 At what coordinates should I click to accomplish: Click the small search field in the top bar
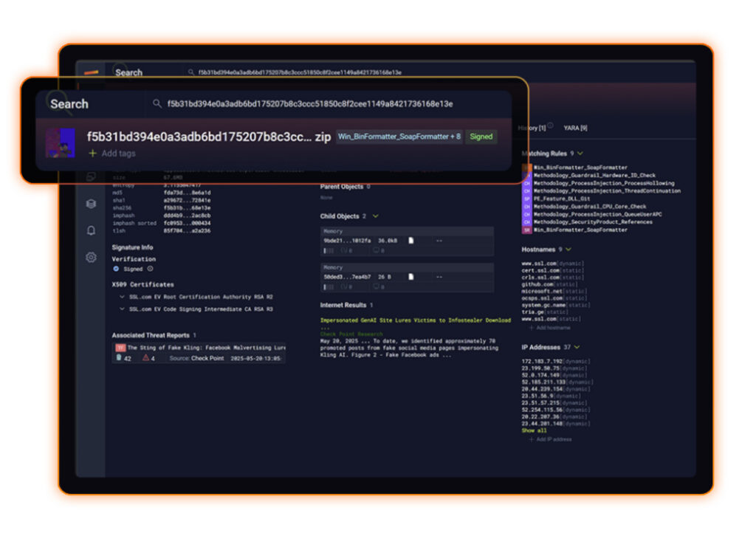(300, 72)
